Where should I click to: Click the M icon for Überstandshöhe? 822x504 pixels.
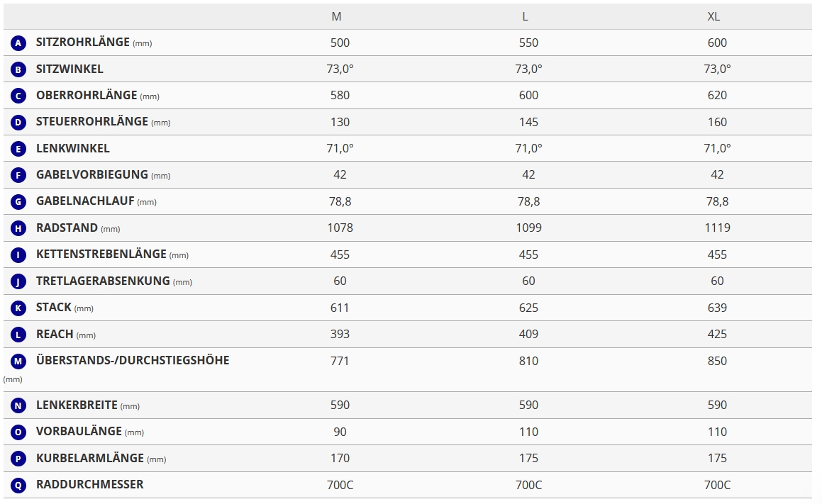coord(18,361)
